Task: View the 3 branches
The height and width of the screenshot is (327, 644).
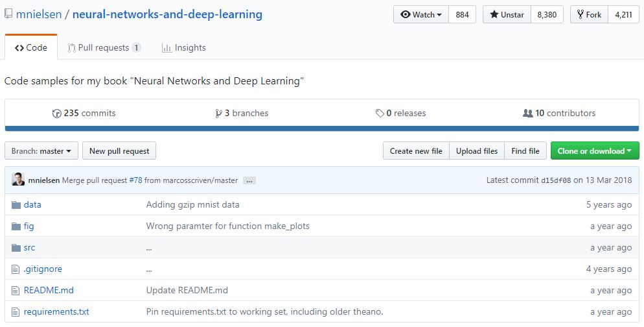Action: point(242,113)
